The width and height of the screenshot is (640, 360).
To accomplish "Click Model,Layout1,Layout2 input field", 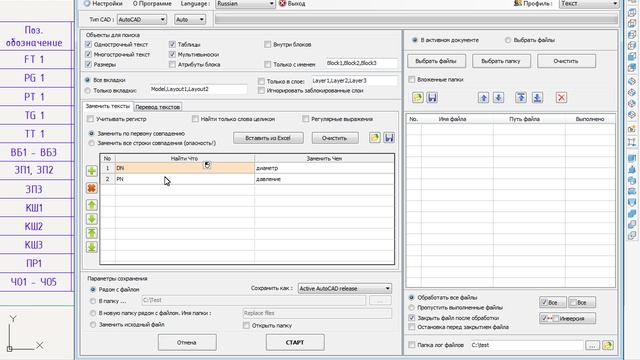I will coord(198,89).
